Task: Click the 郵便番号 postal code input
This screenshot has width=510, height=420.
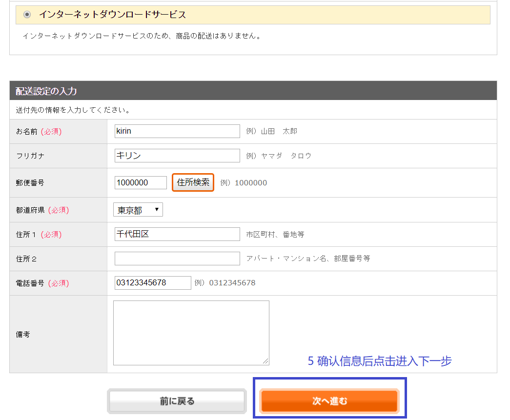Action: coord(141,182)
